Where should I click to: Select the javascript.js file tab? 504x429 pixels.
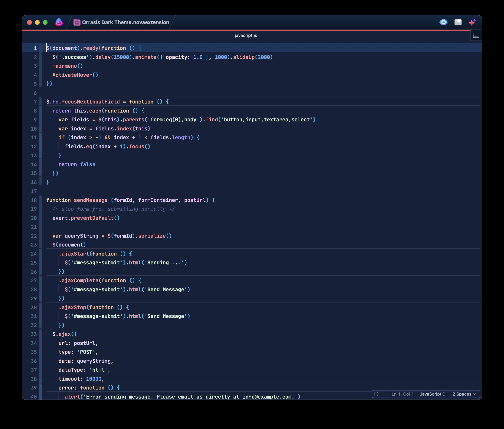tap(246, 36)
